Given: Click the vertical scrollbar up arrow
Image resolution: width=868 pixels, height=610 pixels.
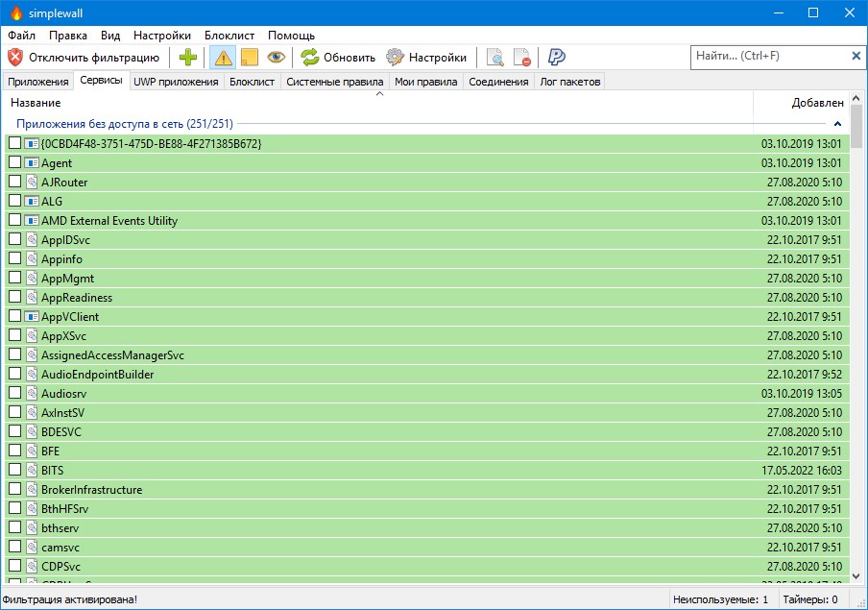Looking at the screenshot, I should (x=856, y=99).
